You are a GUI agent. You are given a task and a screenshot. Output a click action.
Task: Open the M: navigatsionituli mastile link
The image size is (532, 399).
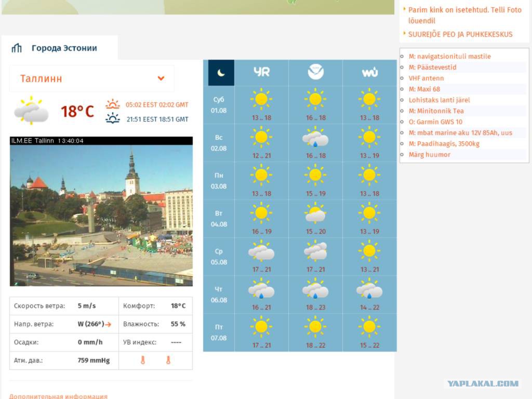point(449,56)
